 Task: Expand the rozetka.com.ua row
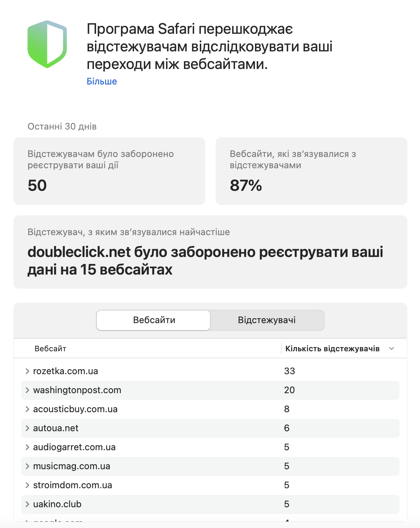tap(27, 371)
